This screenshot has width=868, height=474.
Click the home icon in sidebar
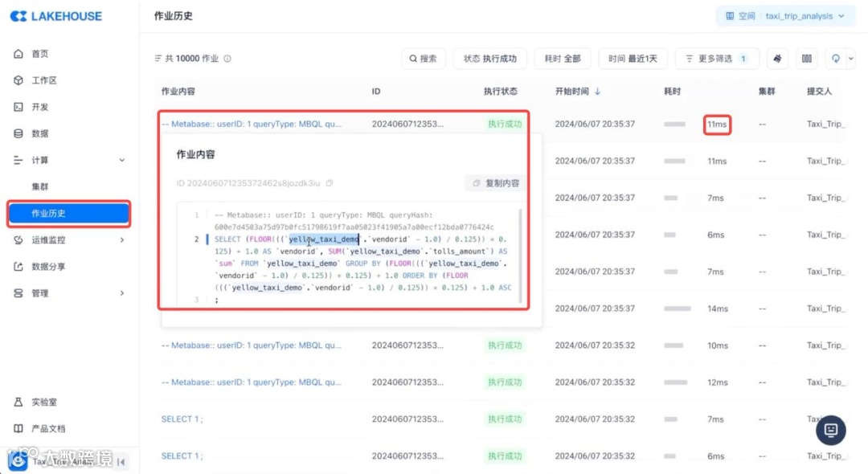pos(18,54)
